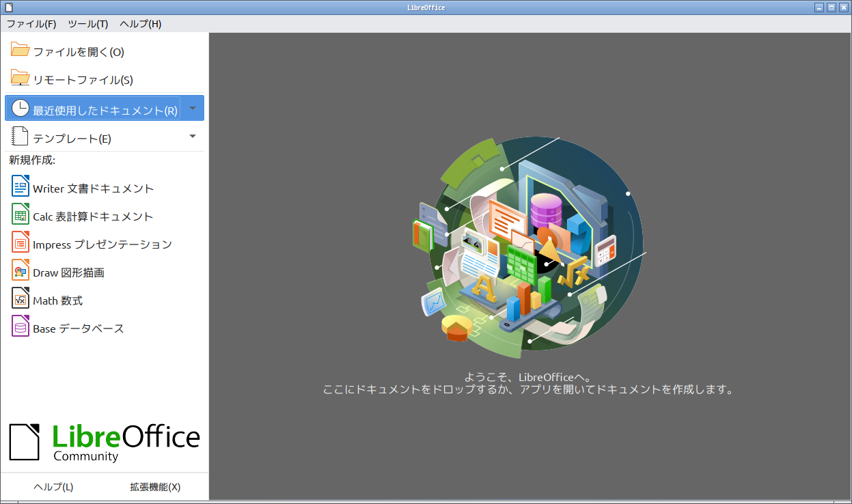Create new Writer 文書ドキュメント
This screenshot has width=852, height=504.
tap(105, 188)
